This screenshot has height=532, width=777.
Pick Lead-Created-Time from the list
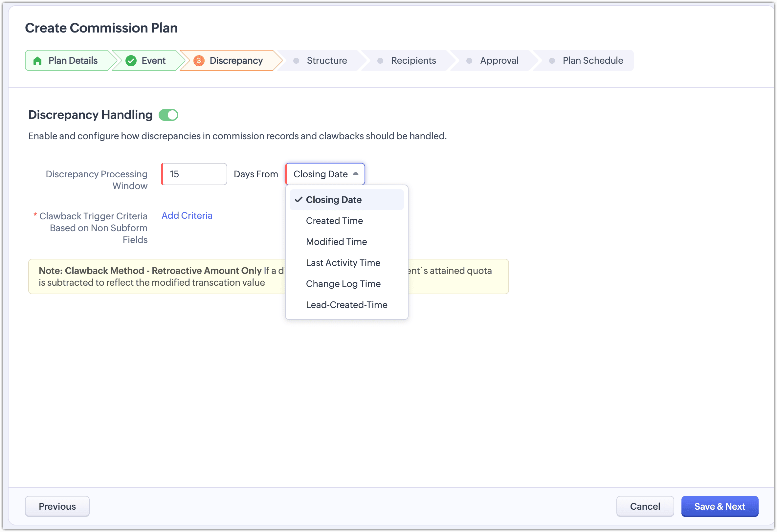(x=346, y=305)
